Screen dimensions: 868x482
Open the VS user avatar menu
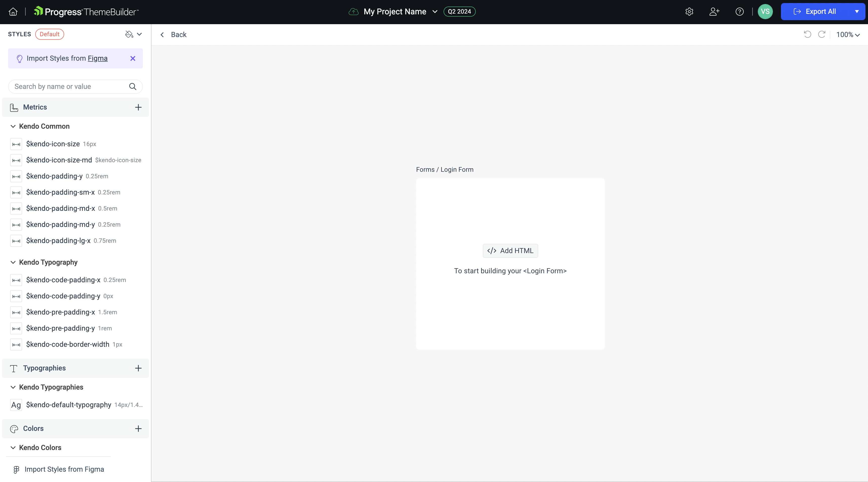(765, 12)
